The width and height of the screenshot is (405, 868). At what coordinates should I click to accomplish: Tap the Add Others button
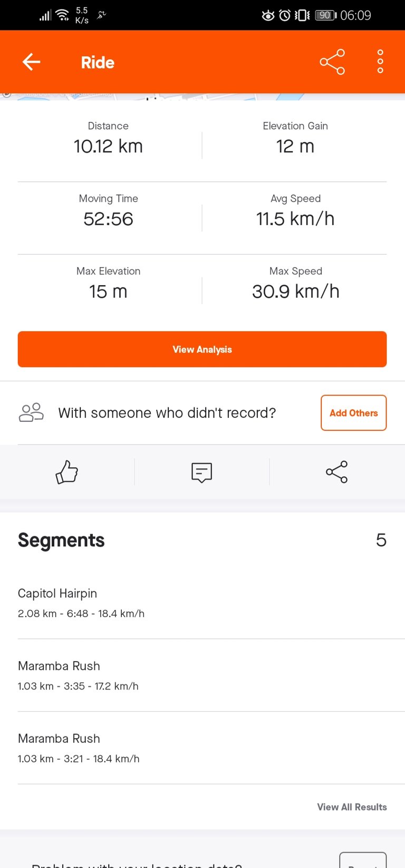click(353, 413)
